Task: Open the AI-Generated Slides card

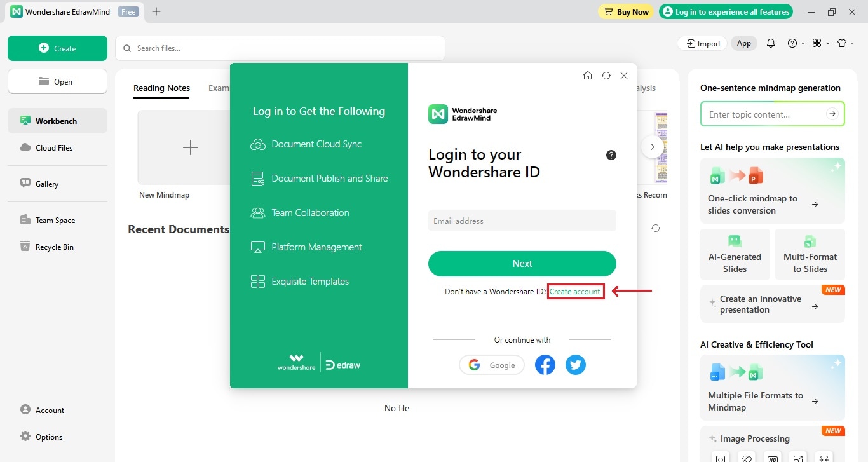Action: click(x=735, y=254)
